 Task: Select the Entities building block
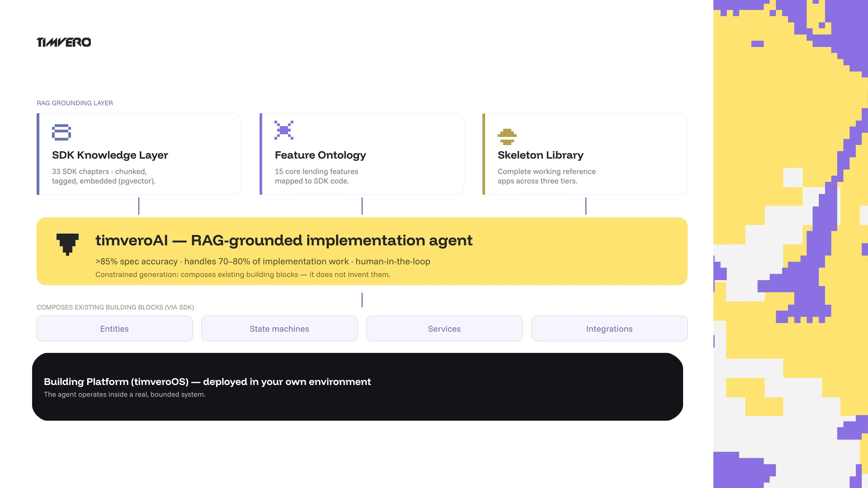(x=115, y=328)
